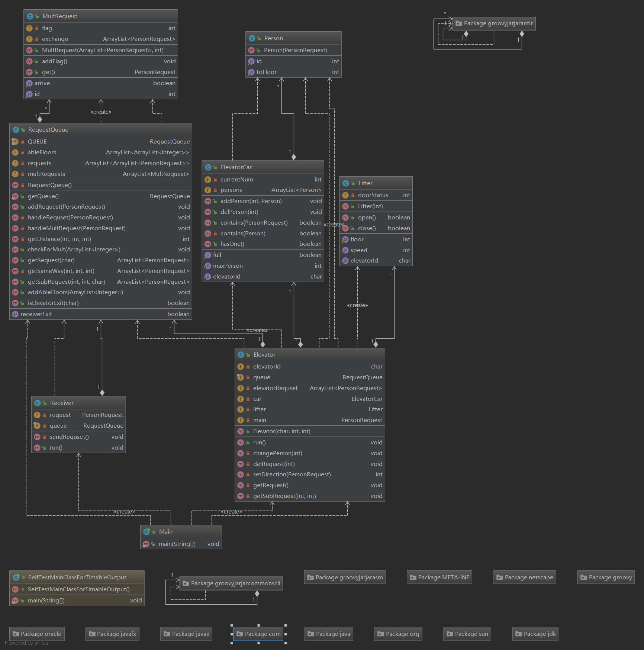The image size is (644, 650).
Task: Click property icon of toFloor in Person
Action: point(251,72)
